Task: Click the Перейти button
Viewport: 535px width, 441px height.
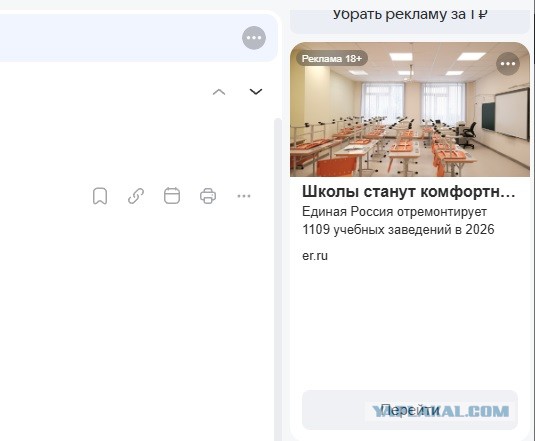Action: [410, 410]
